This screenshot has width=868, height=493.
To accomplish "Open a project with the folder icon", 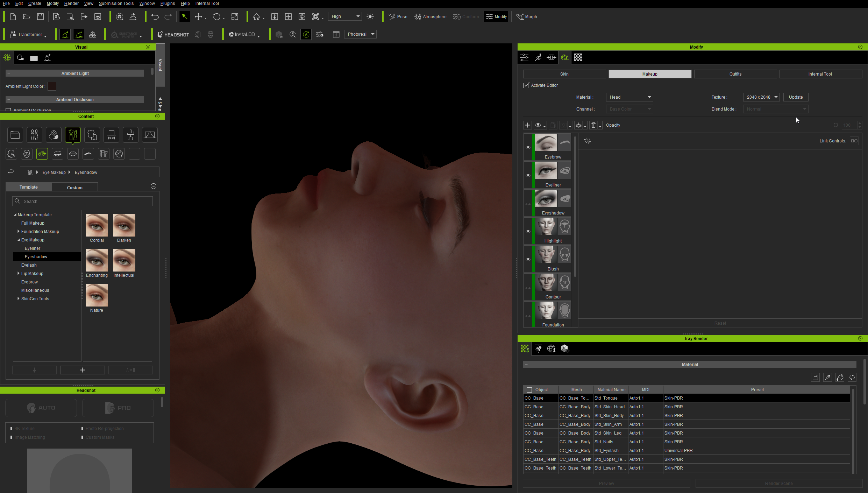I will (27, 16).
